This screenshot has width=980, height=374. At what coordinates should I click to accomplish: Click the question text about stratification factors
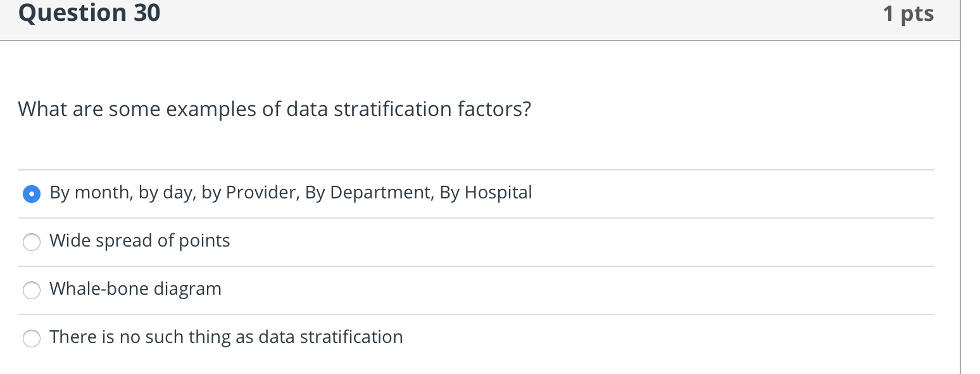click(x=273, y=109)
